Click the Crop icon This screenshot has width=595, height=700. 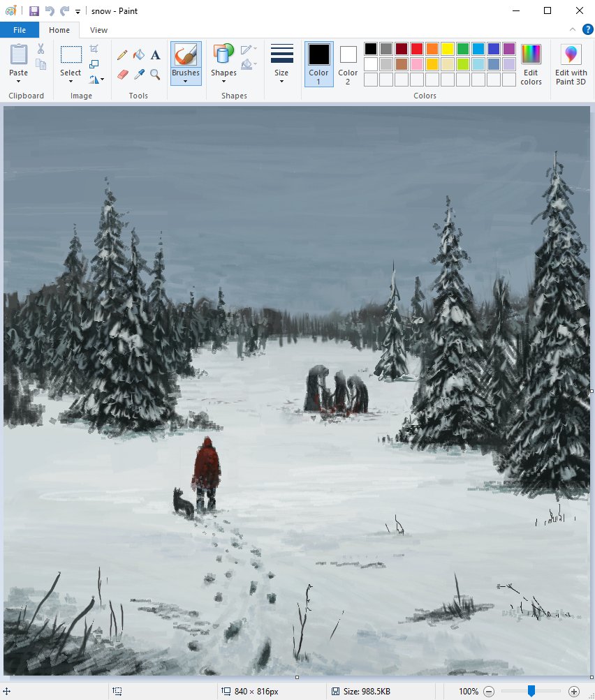pos(94,49)
